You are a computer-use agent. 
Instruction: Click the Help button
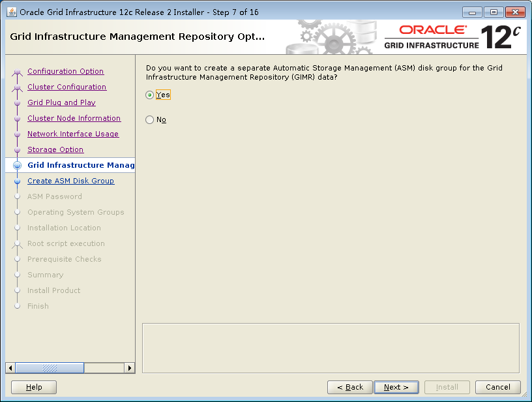(x=34, y=387)
